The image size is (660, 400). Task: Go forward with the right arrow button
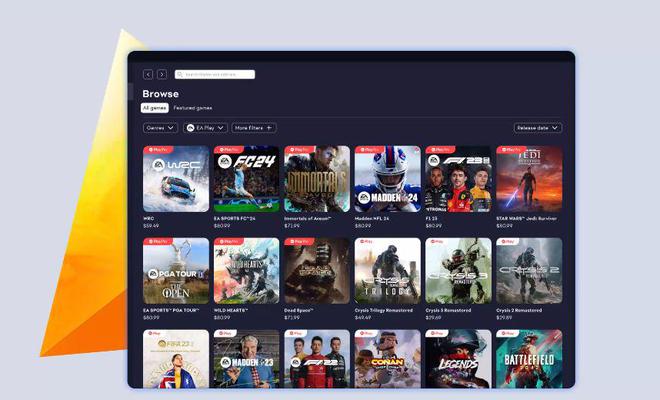click(162, 75)
